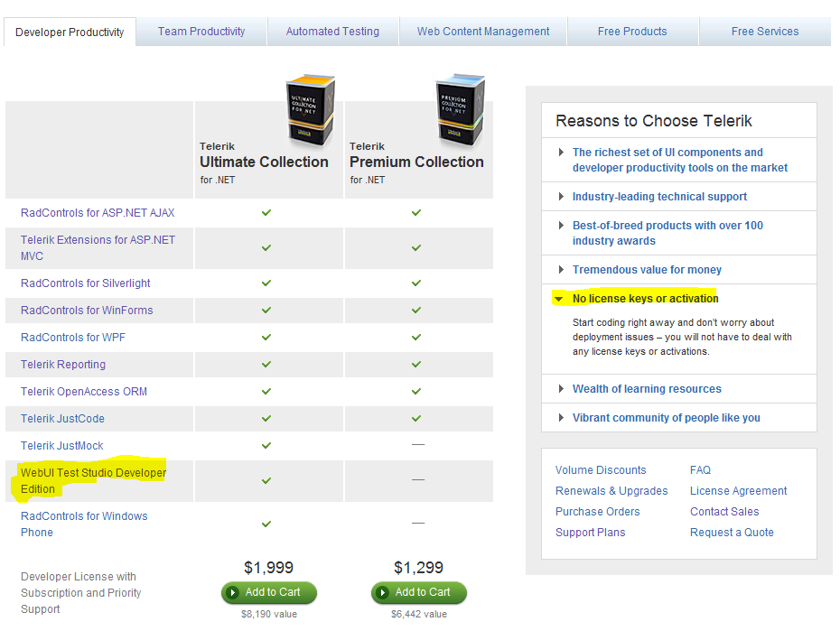Open Telerik Extensions for ASP.NET MVC link
Screen dimensions: 840x631
coord(98,248)
